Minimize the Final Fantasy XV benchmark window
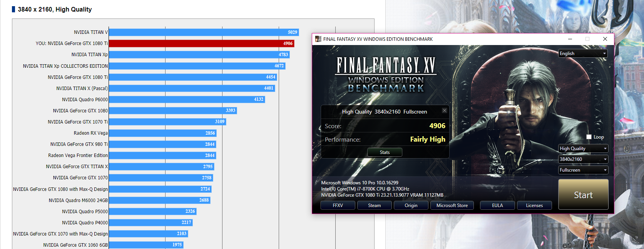The image size is (644, 249). click(570, 39)
